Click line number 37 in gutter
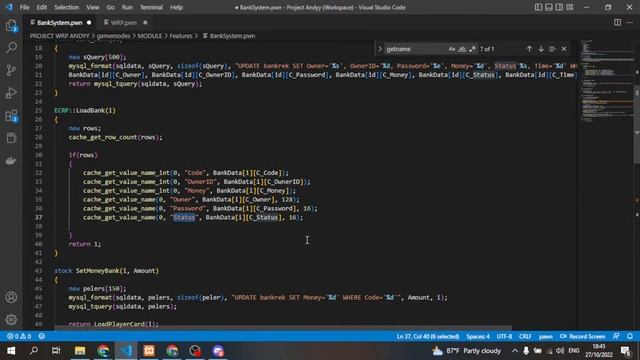Screen dimensions: 640x360 pyautogui.click(x=38, y=218)
